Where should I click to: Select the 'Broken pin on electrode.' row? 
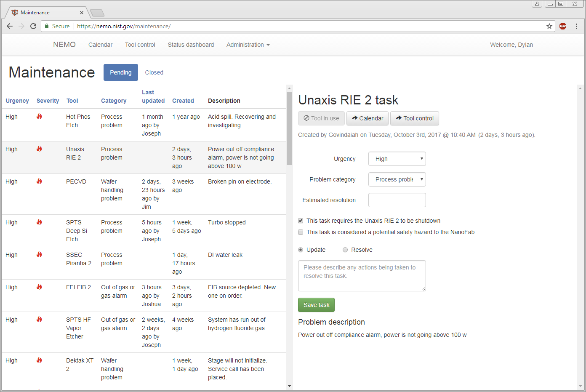point(144,194)
